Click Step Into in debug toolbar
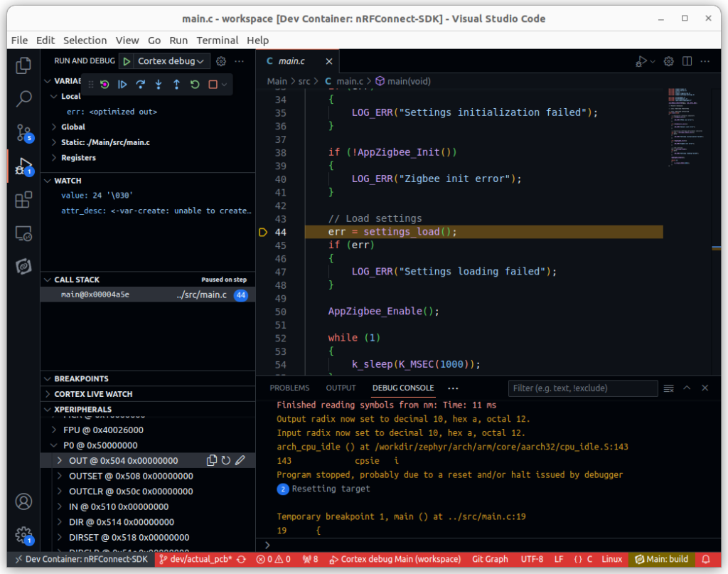728x574 pixels. click(x=159, y=85)
